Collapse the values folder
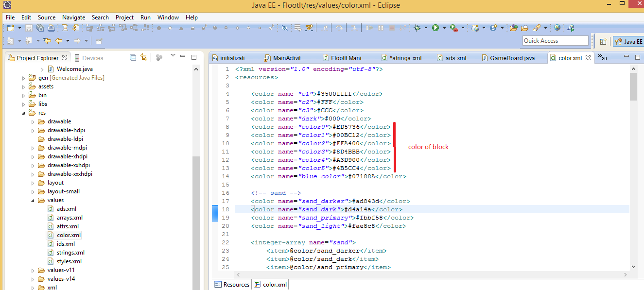644x290 pixels. (x=33, y=200)
